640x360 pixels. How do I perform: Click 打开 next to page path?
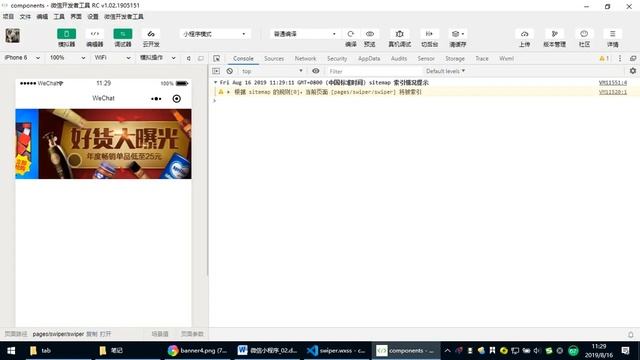pyautogui.click(x=105, y=334)
